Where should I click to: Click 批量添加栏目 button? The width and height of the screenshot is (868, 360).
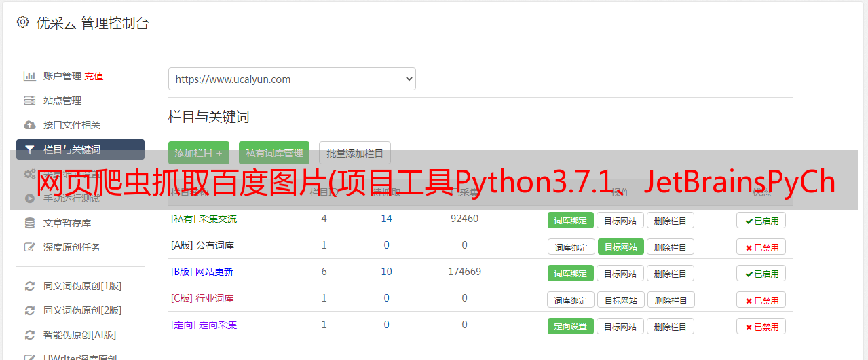click(x=355, y=153)
